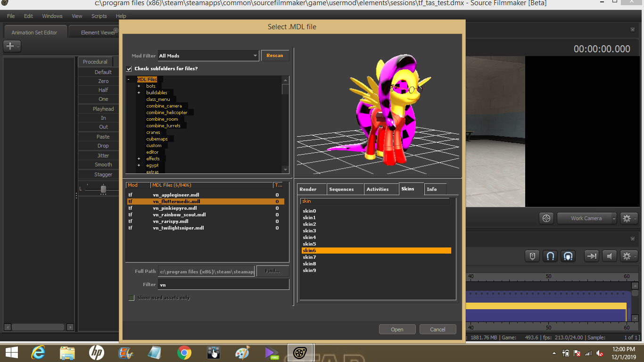Click the network signal tray icon
Screen dimensions: 644x362
pyautogui.click(x=588, y=353)
